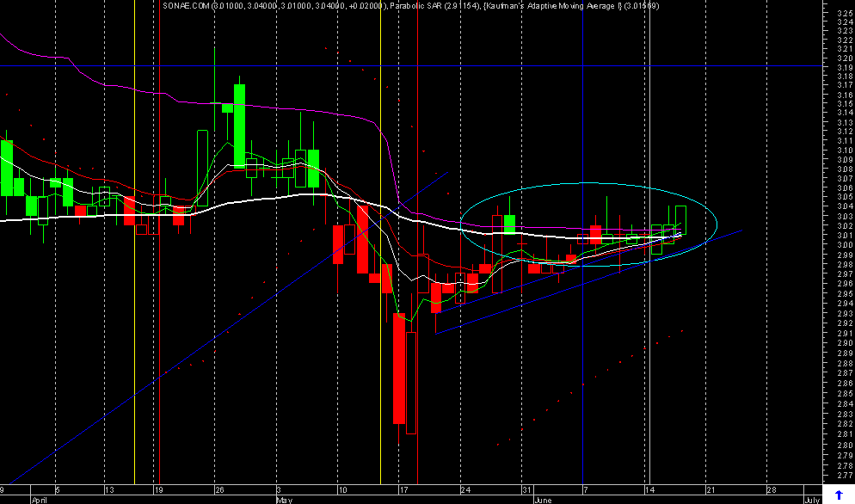Click Kaufman's Adaptive Moving Average label

(553, 6)
